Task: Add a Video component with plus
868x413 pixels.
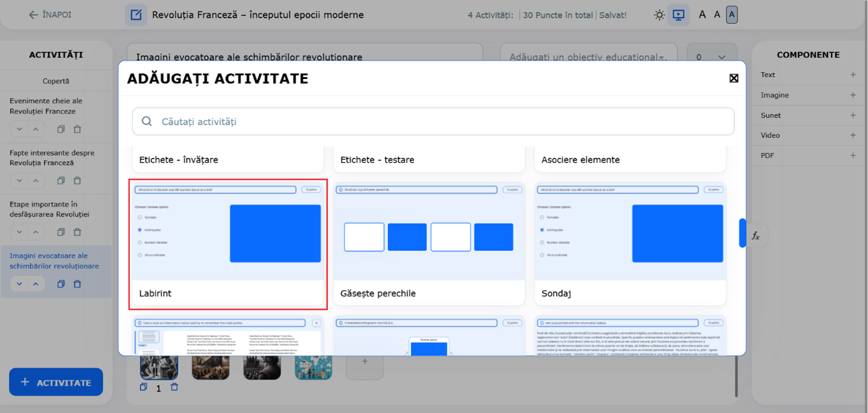Action: coord(853,135)
